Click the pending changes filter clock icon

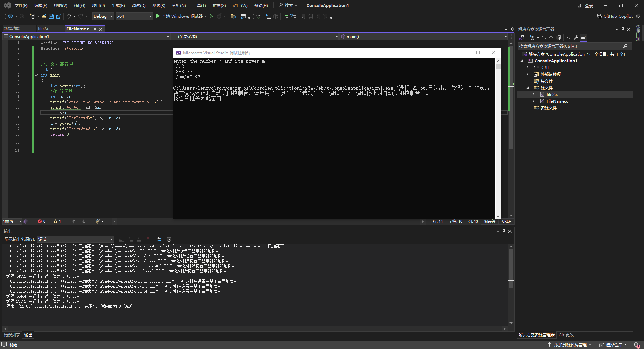click(532, 38)
